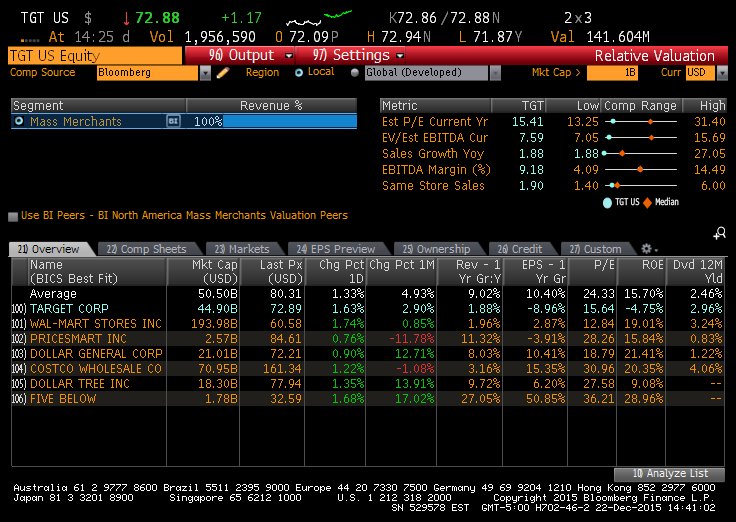Switch to the Overview tab
Image resolution: width=736 pixels, height=522 pixels.
(x=48, y=249)
